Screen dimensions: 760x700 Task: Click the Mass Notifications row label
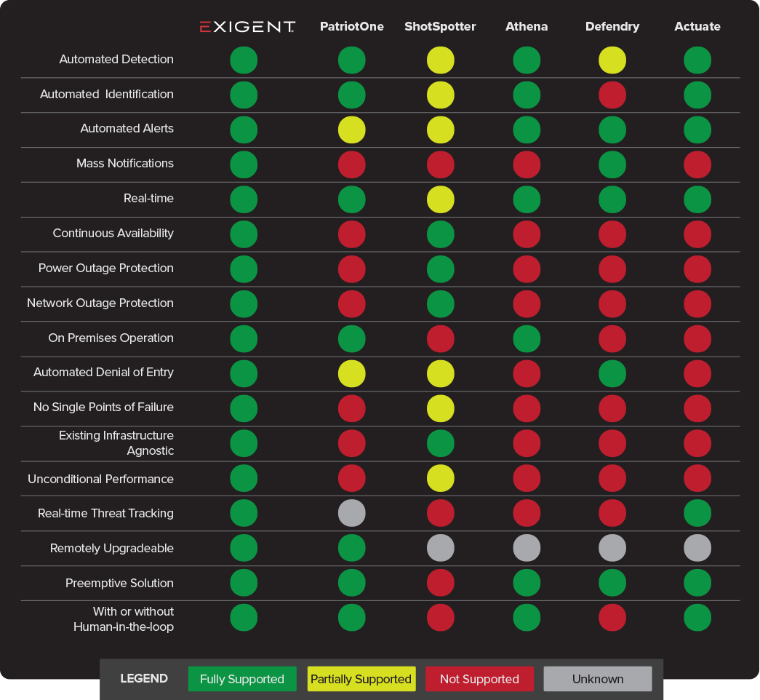[x=125, y=164]
